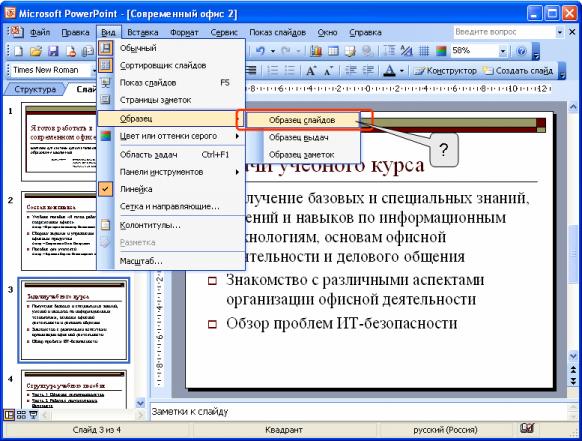Click the spelling check icon in status bar
This screenshot has height=441, width=582.
pos(527,428)
